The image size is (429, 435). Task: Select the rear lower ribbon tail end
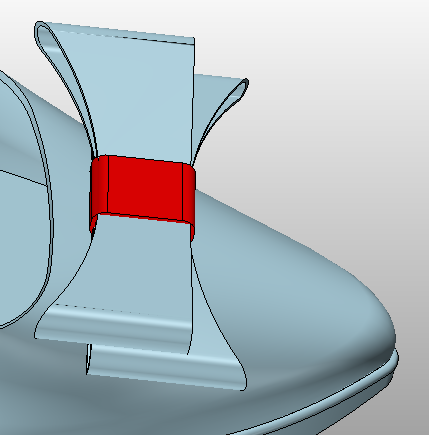coord(160,367)
